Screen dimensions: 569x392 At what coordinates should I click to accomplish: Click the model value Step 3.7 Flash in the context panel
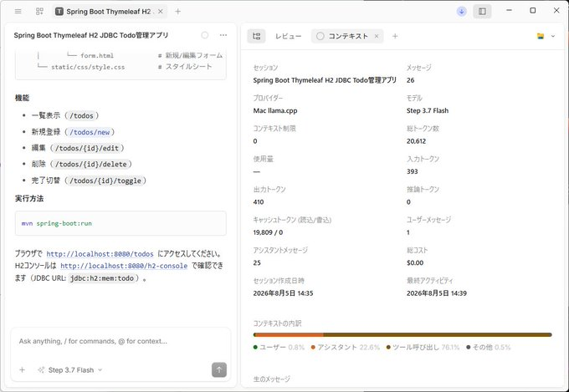point(428,110)
